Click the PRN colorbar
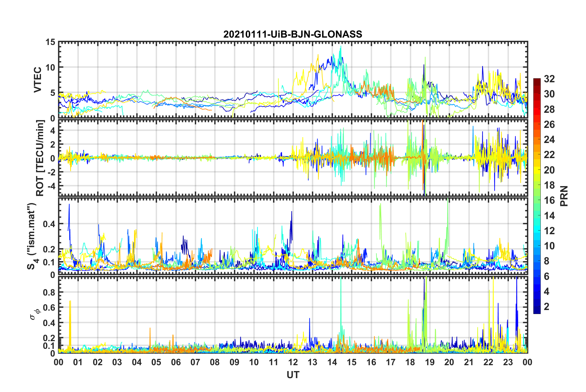Screen dimensions: 586x392 point(537,196)
